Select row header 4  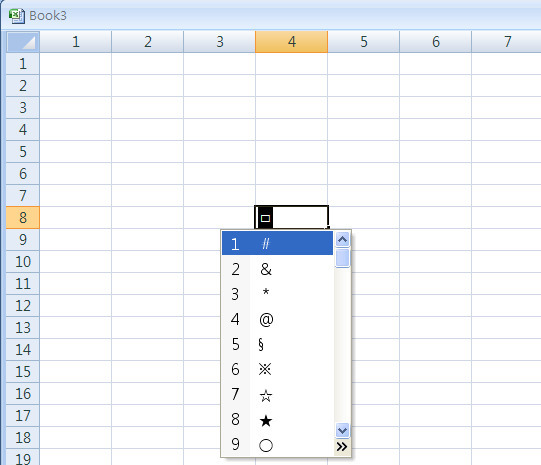click(x=23, y=130)
